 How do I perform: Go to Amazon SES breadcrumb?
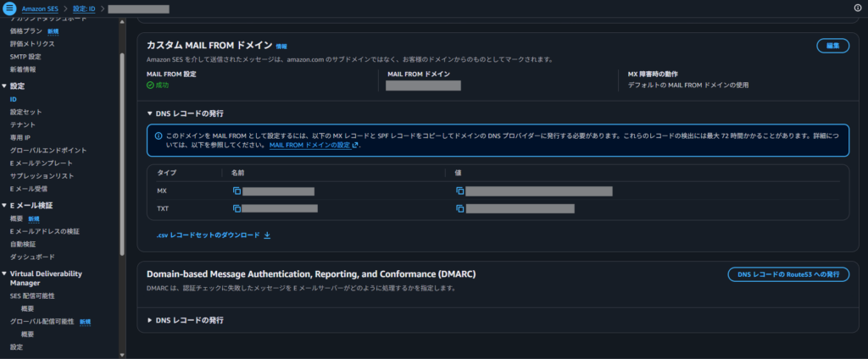[x=40, y=8]
